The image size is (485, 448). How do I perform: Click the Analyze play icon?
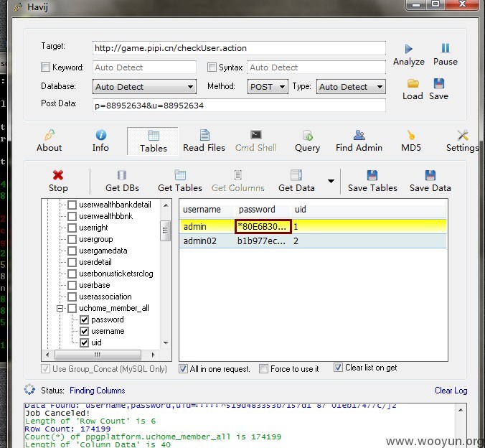(x=409, y=49)
